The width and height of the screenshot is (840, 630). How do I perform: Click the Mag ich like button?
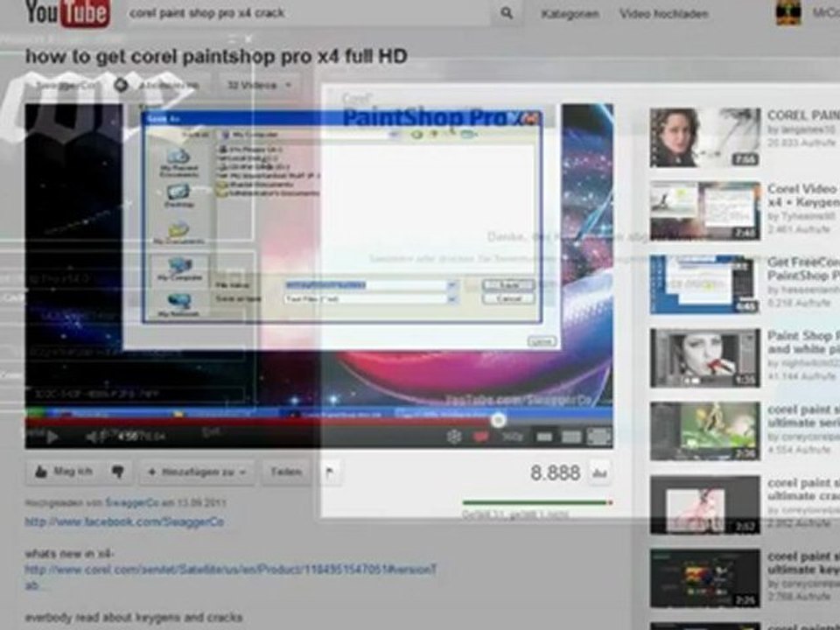tap(64, 472)
